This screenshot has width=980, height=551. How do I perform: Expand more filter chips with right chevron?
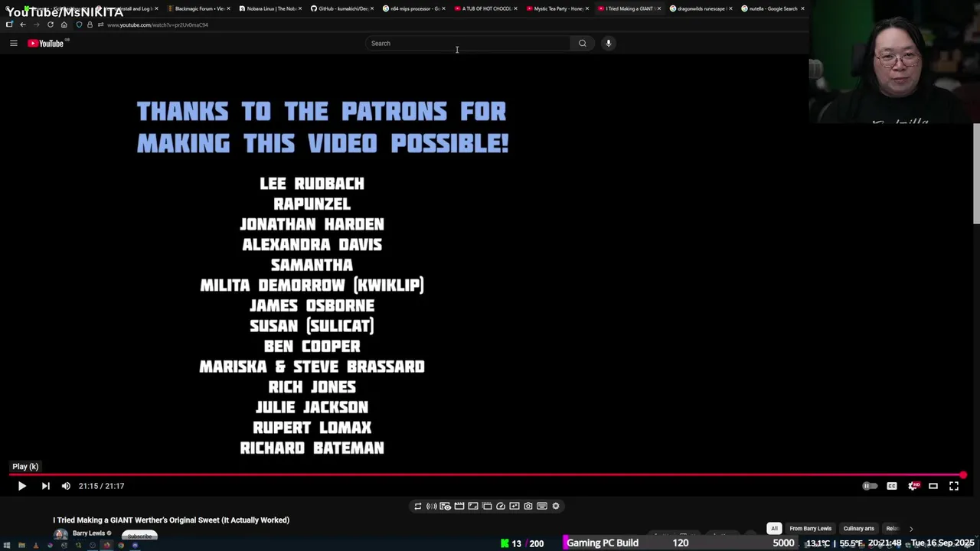(x=910, y=529)
